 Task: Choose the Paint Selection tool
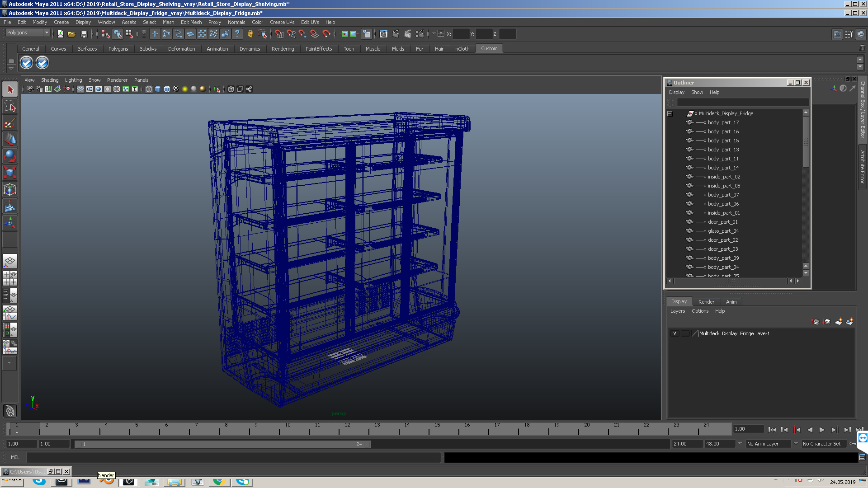[10, 123]
